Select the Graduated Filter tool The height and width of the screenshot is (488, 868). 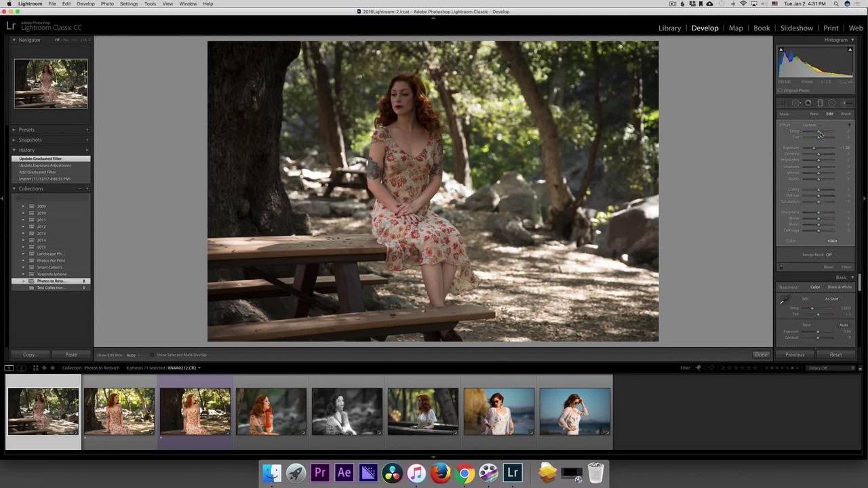tap(820, 103)
